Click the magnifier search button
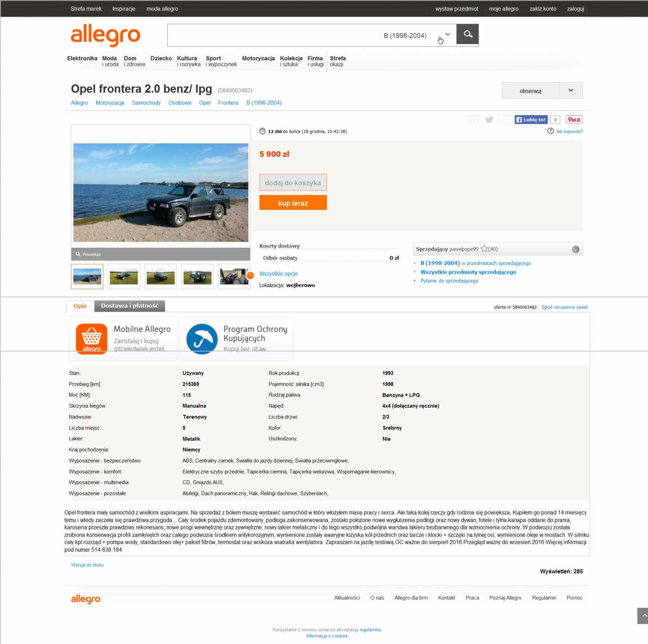The image size is (648, 644). (467, 34)
